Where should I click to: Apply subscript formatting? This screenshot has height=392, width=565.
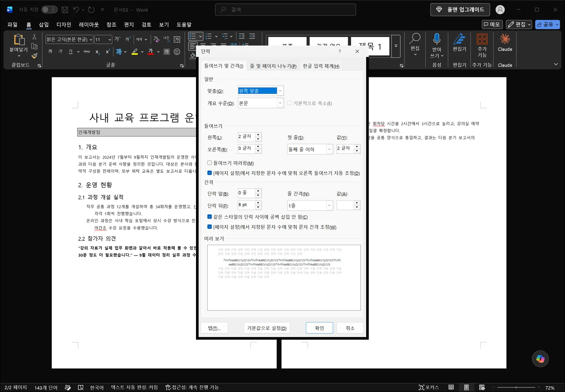97,52
